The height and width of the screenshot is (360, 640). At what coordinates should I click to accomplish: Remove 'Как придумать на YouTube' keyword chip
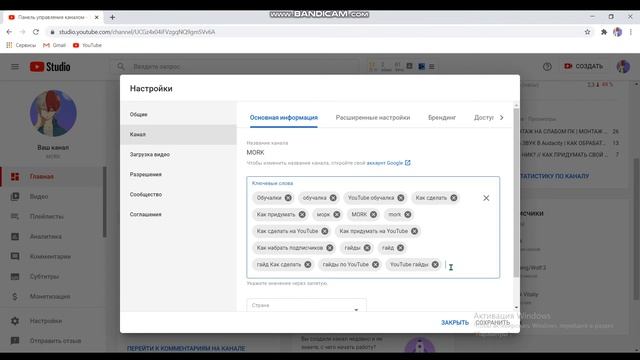[x=414, y=231]
